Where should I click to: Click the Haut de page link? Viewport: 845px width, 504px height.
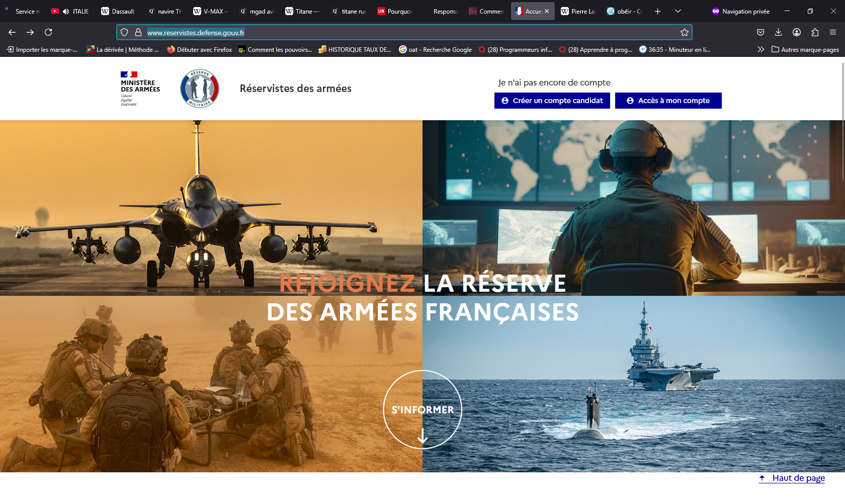tap(798, 478)
